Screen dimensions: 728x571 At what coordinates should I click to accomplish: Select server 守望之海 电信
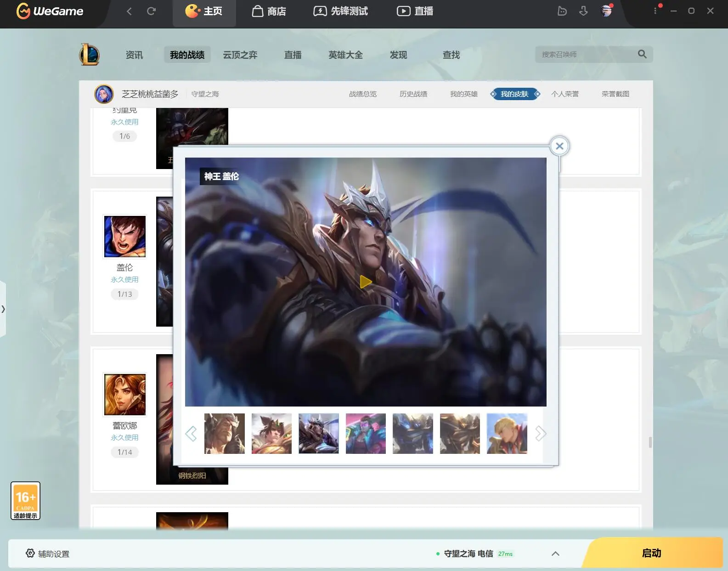pos(468,554)
